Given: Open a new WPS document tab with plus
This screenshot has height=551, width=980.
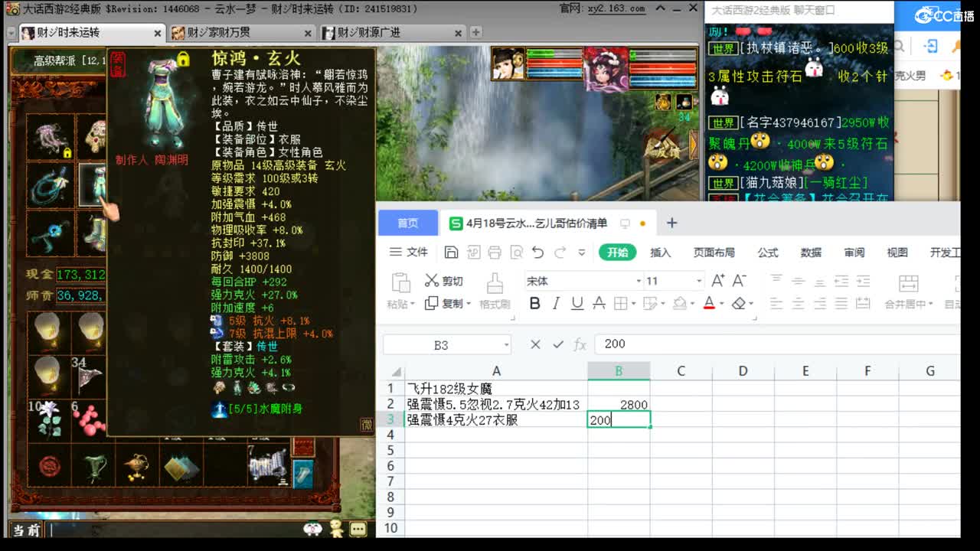Looking at the screenshot, I should coord(671,223).
